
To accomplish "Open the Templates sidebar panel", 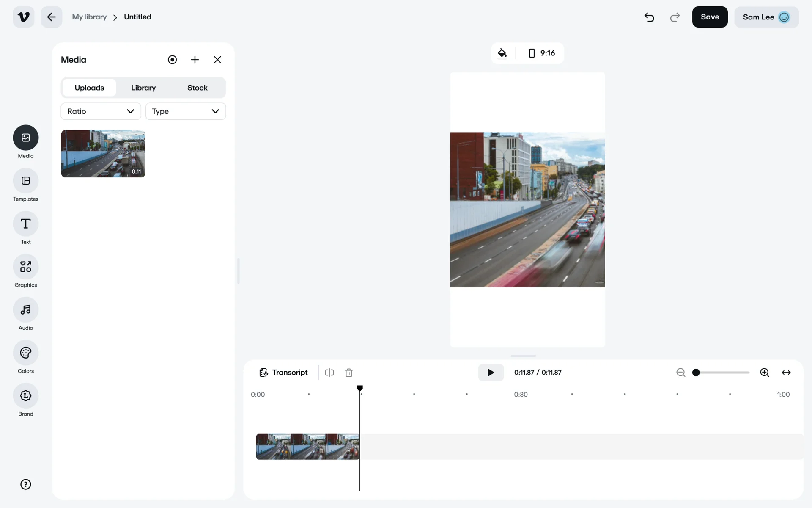I will [x=25, y=181].
